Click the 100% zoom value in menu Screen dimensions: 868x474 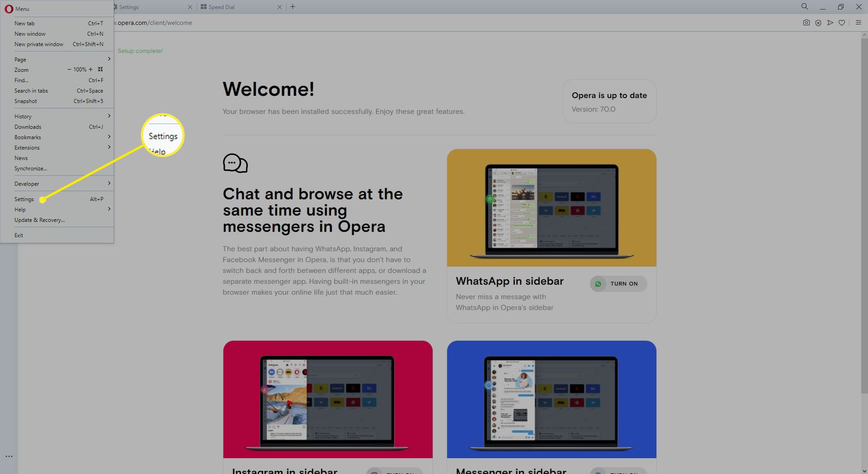tap(80, 70)
